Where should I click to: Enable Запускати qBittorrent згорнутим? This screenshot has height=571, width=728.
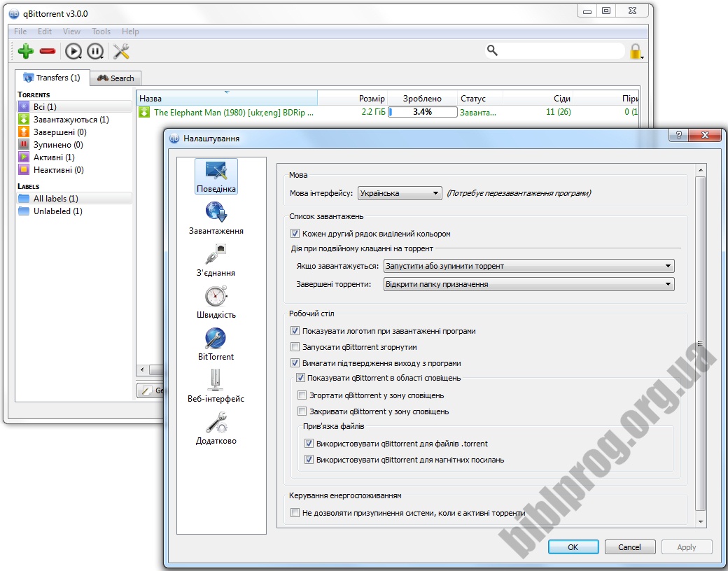coord(295,347)
